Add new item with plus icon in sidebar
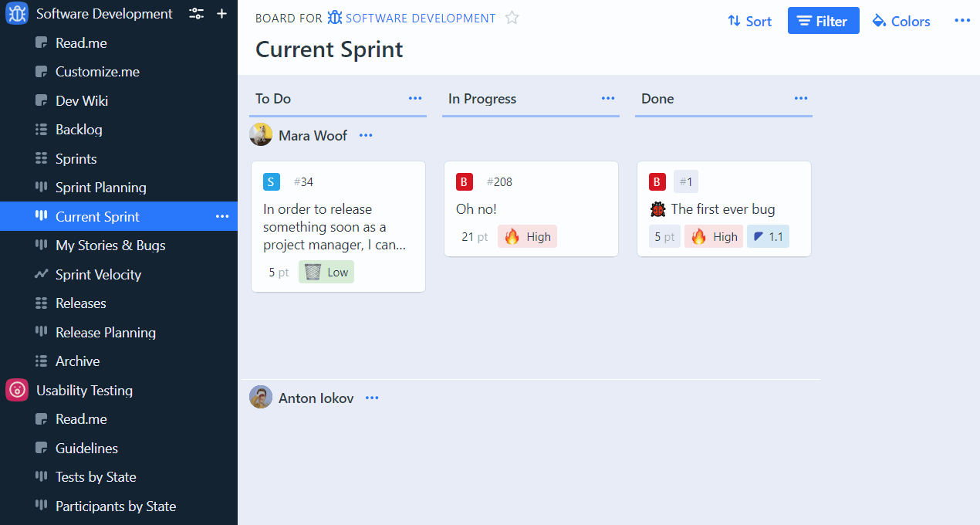This screenshot has width=980, height=525. 222,14
